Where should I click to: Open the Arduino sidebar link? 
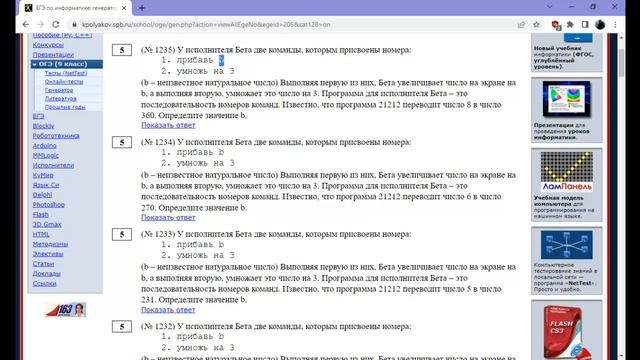[44, 146]
